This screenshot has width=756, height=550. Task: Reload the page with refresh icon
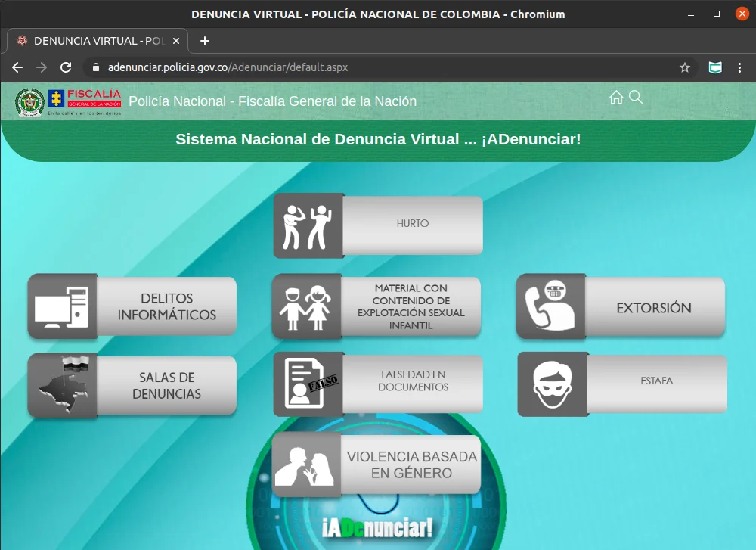pos(66,67)
